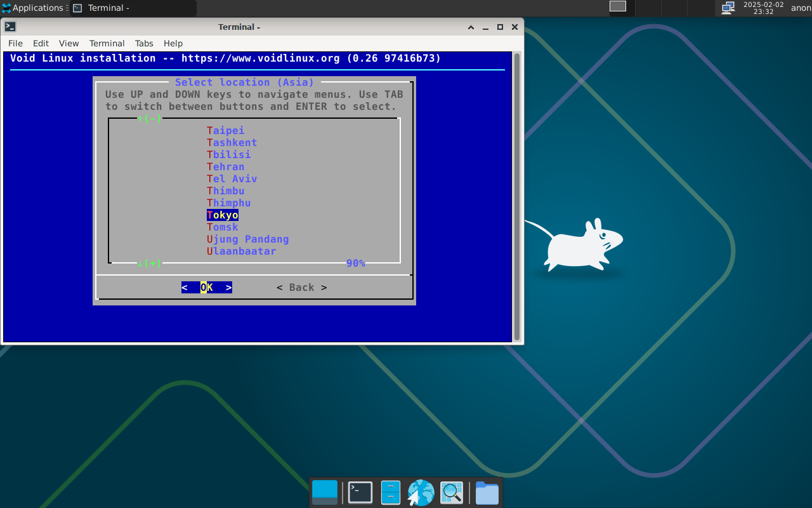Screen dimensions: 812x508
Task: Click the "Select location (Asia)" dialog title
Action: (244, 83)
